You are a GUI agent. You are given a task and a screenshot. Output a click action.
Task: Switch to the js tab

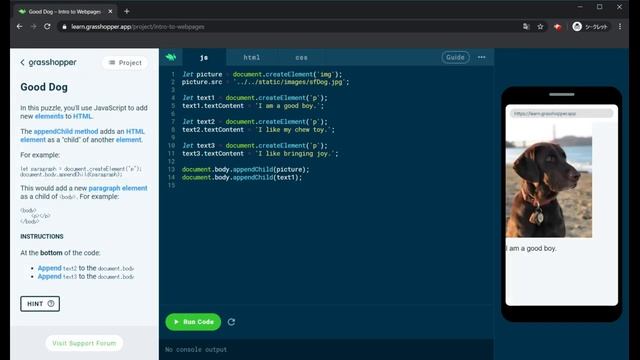coord(204,58)
